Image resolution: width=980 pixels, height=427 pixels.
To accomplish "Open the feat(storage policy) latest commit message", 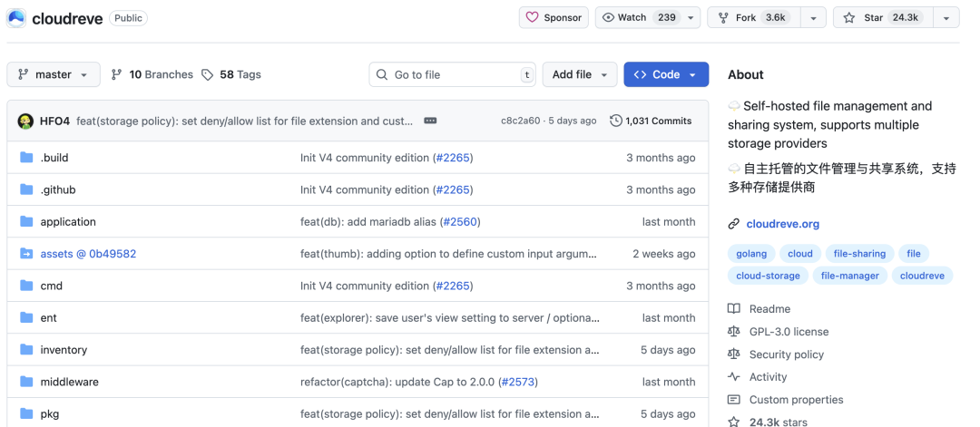I will point(244,121).
